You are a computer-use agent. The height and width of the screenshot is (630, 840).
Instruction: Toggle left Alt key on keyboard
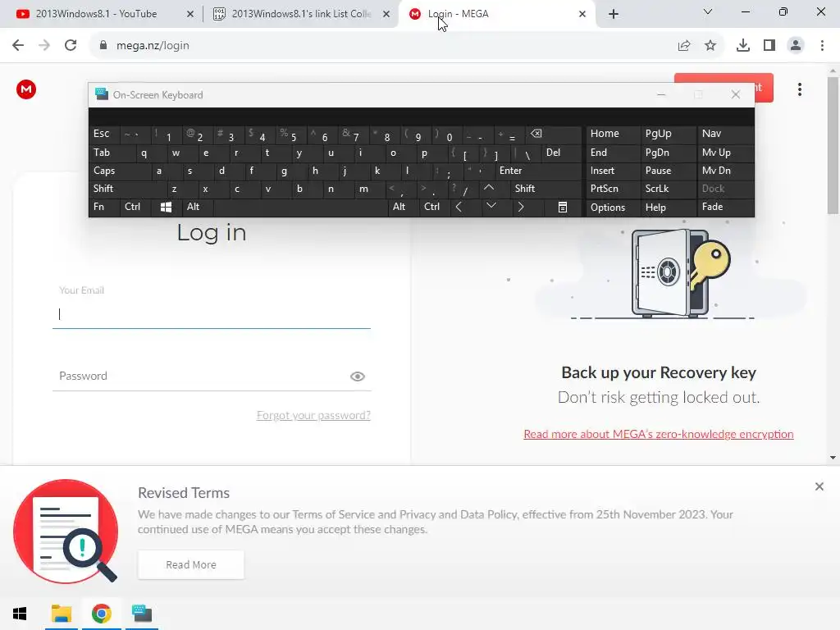click(198, 207)
